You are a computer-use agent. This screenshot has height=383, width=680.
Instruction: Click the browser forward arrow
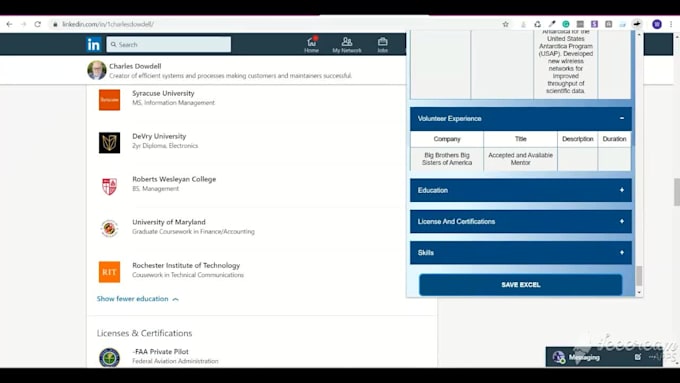click(x=23, y=24)
